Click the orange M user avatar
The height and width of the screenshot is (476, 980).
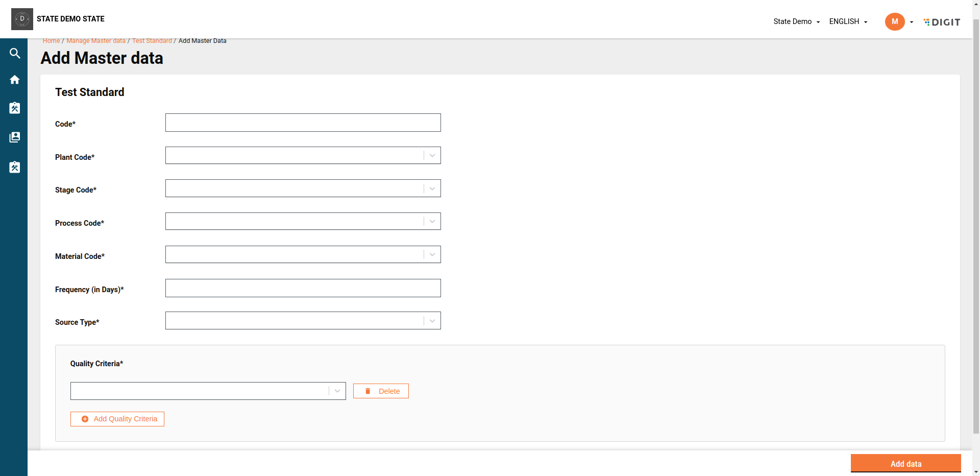coord(894,21)
